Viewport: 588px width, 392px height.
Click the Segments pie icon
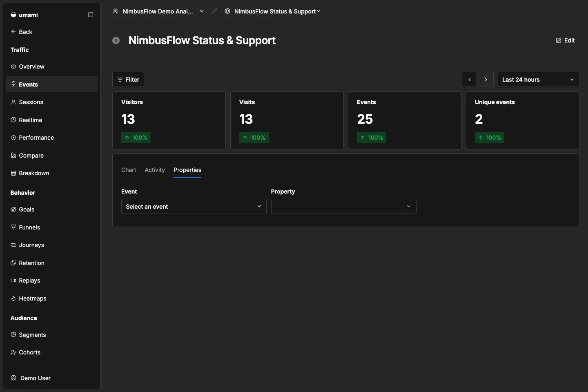point(13,334)
